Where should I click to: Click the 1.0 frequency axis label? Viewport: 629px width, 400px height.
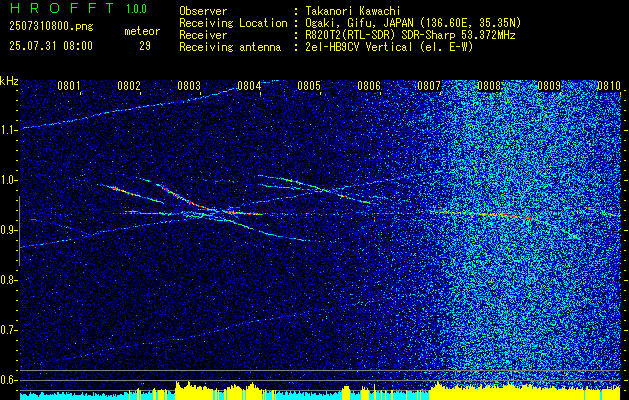pyautogui.click(x=9, y=180)
